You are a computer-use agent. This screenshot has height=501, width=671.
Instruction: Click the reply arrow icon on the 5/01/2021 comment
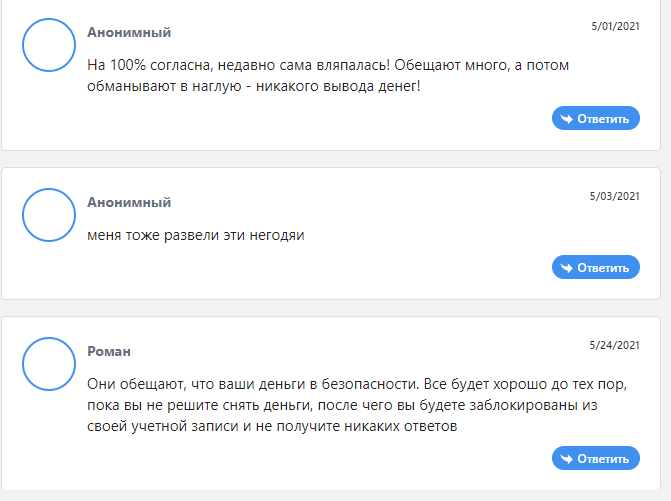(x=567, y=119)
